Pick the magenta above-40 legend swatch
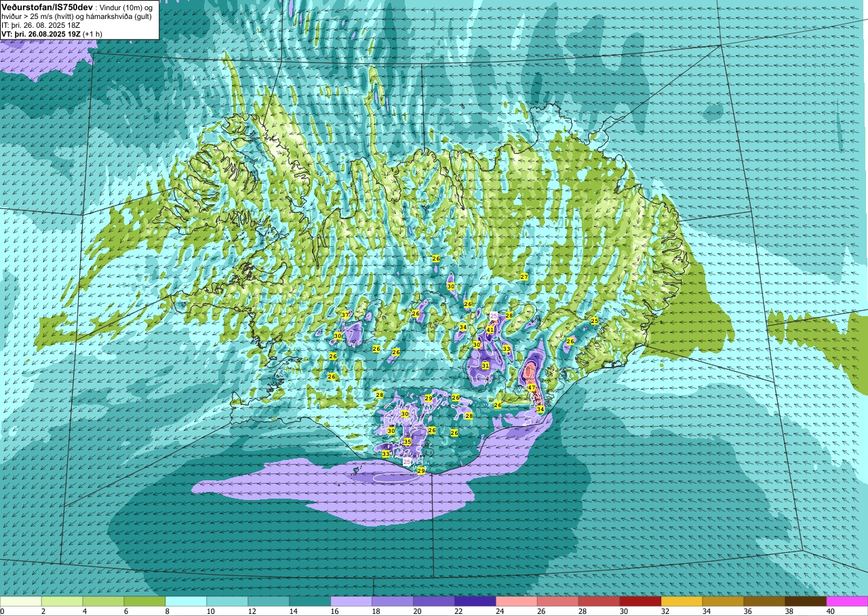This screenshot has height=616, width=868. coord(847,601)
